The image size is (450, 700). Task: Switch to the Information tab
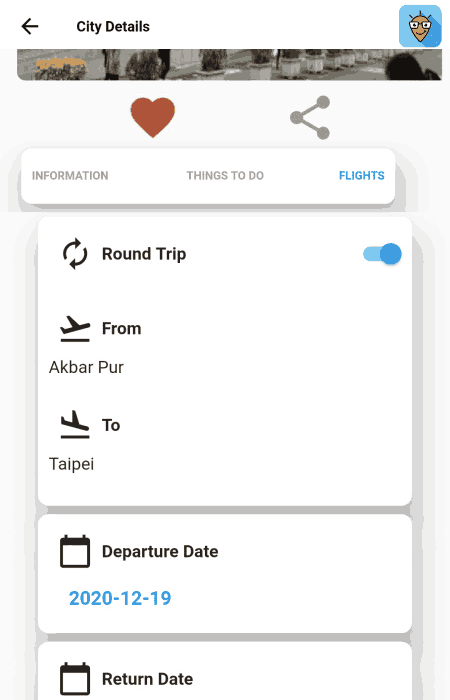tap(70, 175)
